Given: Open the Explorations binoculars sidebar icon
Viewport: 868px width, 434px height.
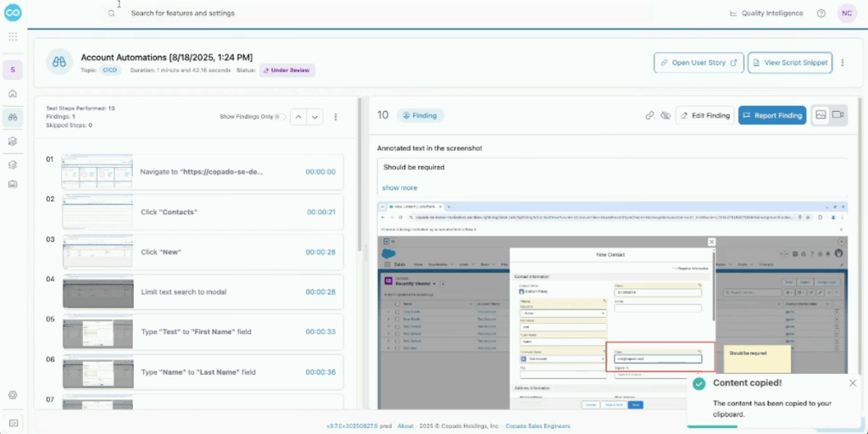Looking at the screenshot, I should [x=13, y=117].
